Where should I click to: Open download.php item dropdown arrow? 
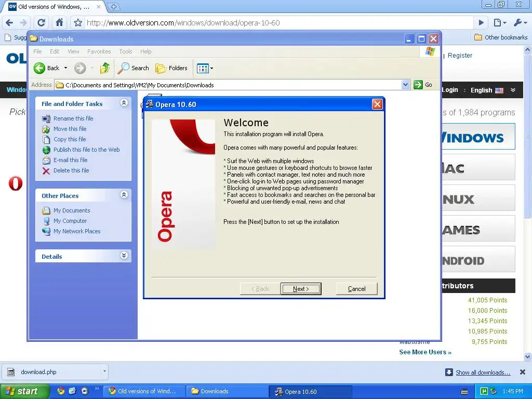coord(104,371)
